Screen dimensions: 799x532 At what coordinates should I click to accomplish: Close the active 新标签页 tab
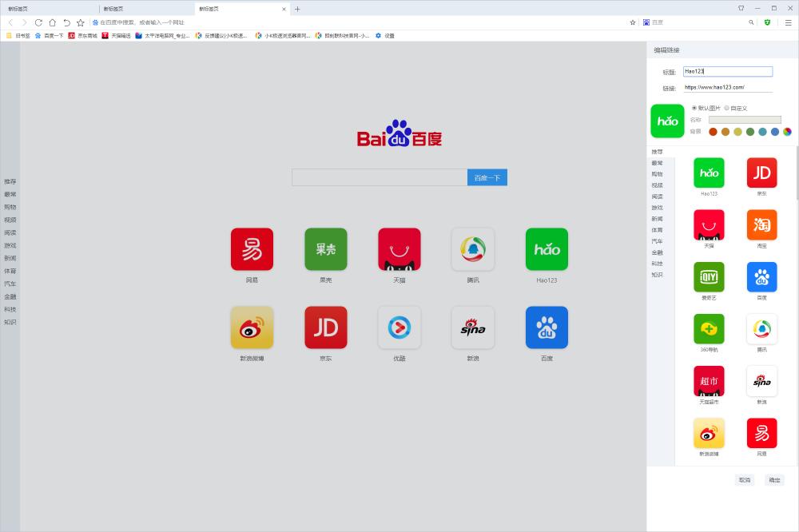[284, 9]
